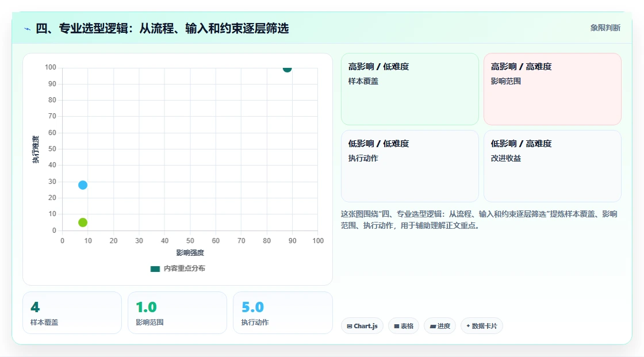Click the 进度 tag icon
Viewport: 644px width, 357px height.
pos(432,326)
